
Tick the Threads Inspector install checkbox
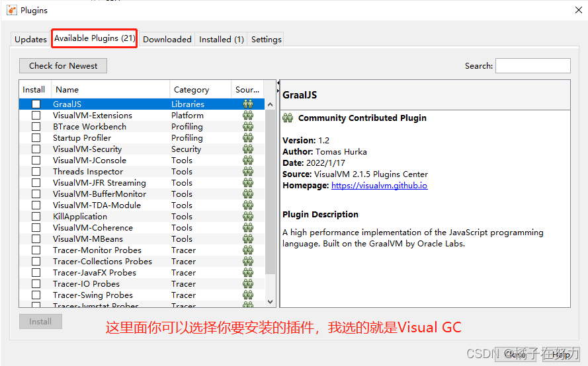[36, 172]
